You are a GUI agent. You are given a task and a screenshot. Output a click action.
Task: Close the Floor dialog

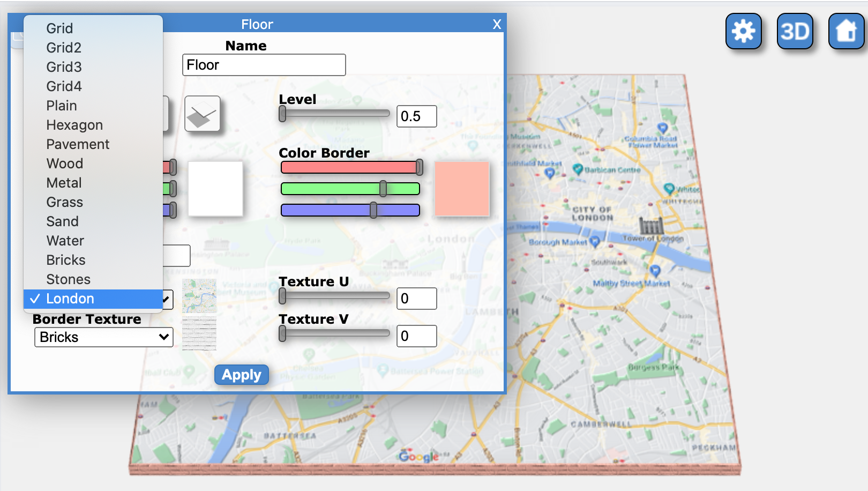497,24
